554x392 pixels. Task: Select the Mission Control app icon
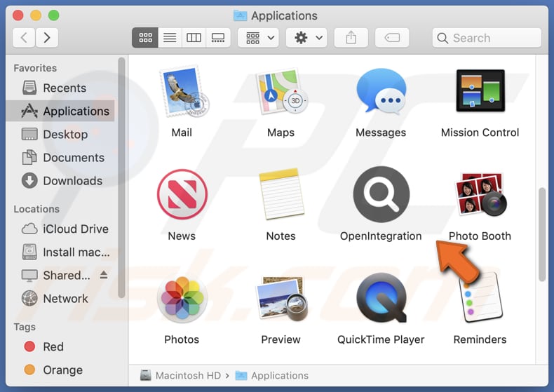point(480,90)
